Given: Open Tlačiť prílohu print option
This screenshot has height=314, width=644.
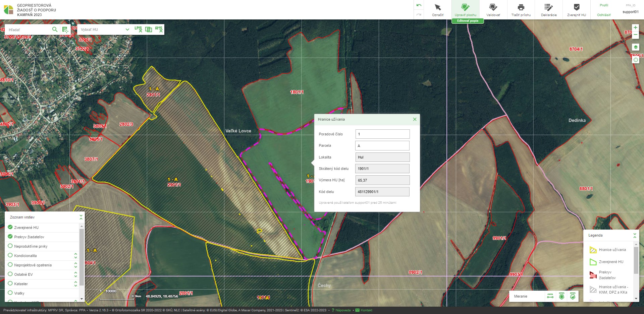Looking at the screenshot, I should (521, 10).
